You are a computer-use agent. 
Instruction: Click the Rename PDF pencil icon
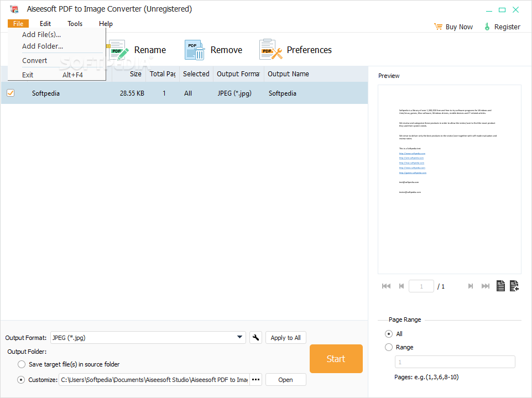click(118, 50)
